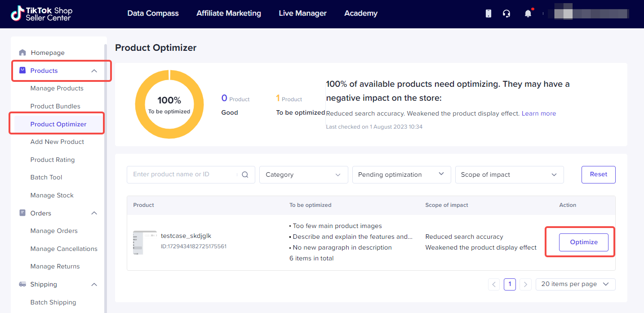
Task: Open the Academy menu
Action: pos(361,13)
